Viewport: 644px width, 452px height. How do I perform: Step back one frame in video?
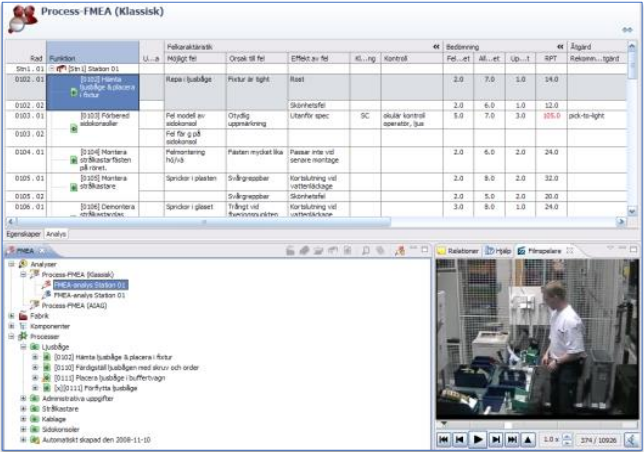460,439
